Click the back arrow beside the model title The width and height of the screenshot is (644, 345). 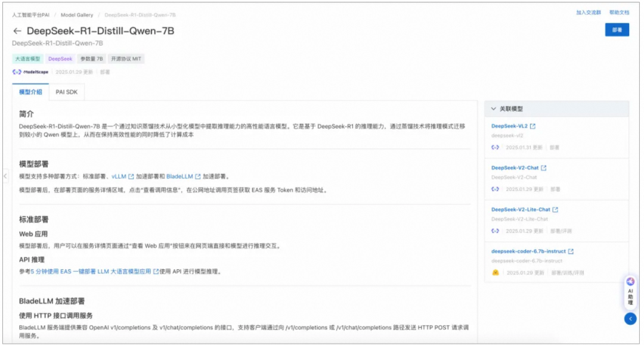17,31
